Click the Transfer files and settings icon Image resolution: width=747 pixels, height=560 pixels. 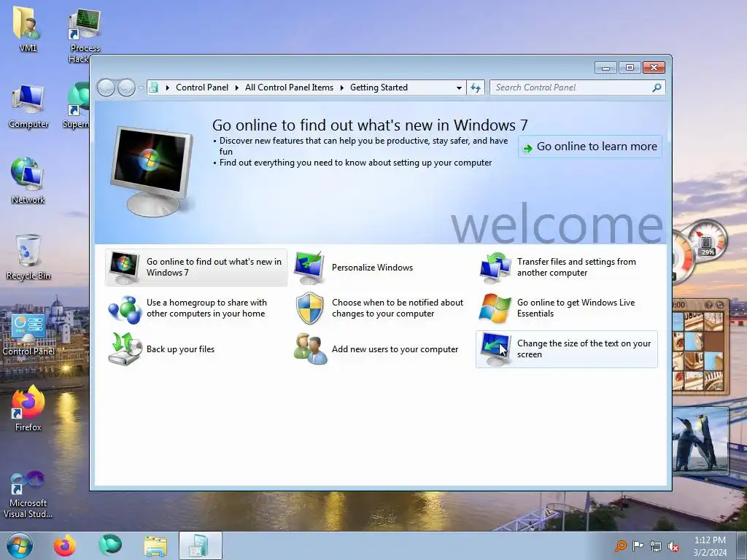point(495,268)
